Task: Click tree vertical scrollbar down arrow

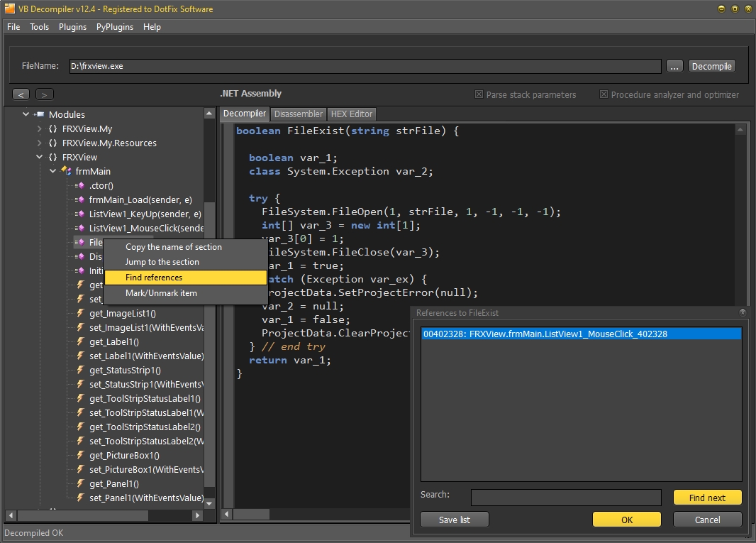Action: click(209, 503)
